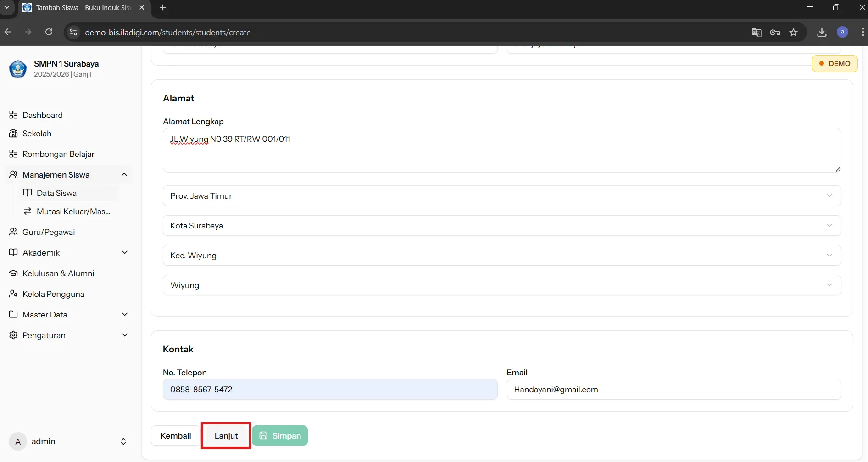Click the address bar URL
The width and height of the screenshot is (868, 462).
[168, 33]
